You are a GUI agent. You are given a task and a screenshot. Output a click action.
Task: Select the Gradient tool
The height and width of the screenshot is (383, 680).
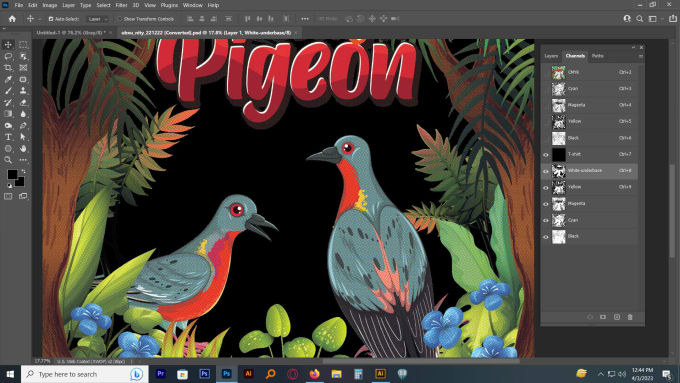click(x=8, y=114)
